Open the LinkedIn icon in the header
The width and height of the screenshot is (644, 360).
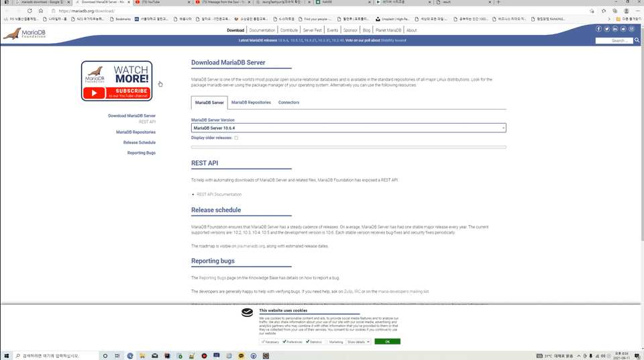click(x=615, y=29)
